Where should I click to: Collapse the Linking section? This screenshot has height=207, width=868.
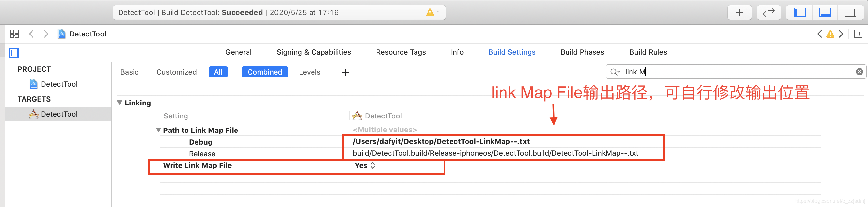coord(119,103)
